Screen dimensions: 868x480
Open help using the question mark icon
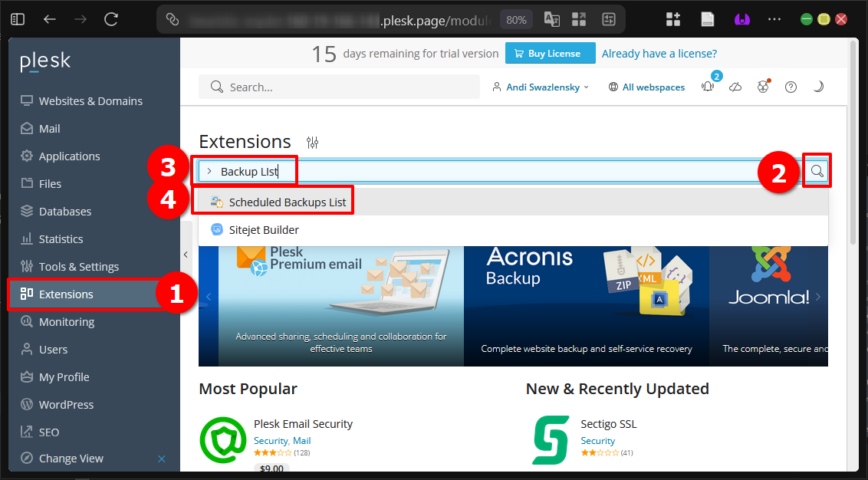pos(791,87)
